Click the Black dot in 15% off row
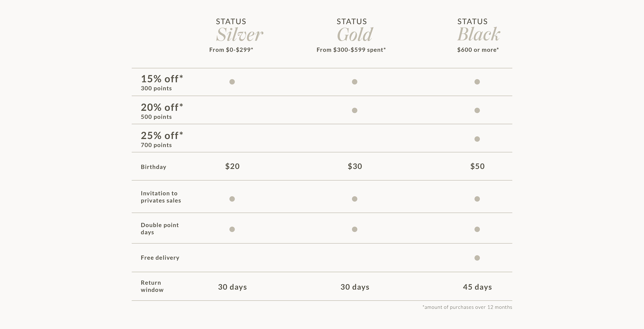This screenshot has width=644, height=329. coord(477,82)
